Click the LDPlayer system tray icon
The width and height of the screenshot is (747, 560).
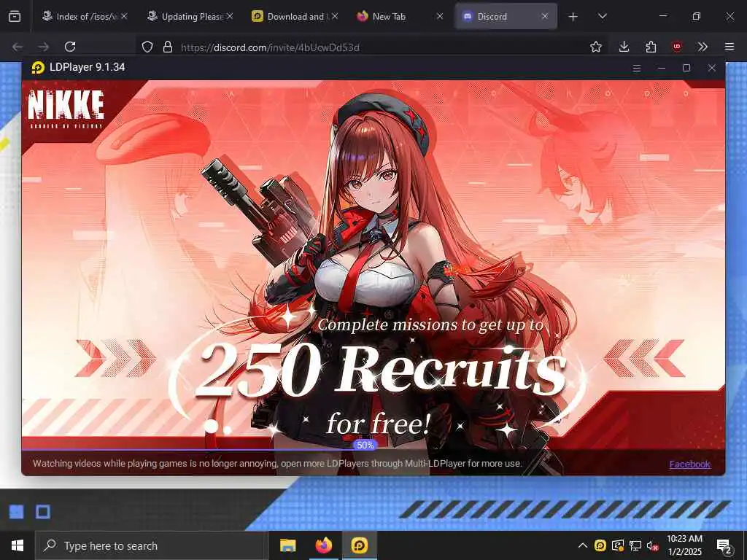(600, 545)
